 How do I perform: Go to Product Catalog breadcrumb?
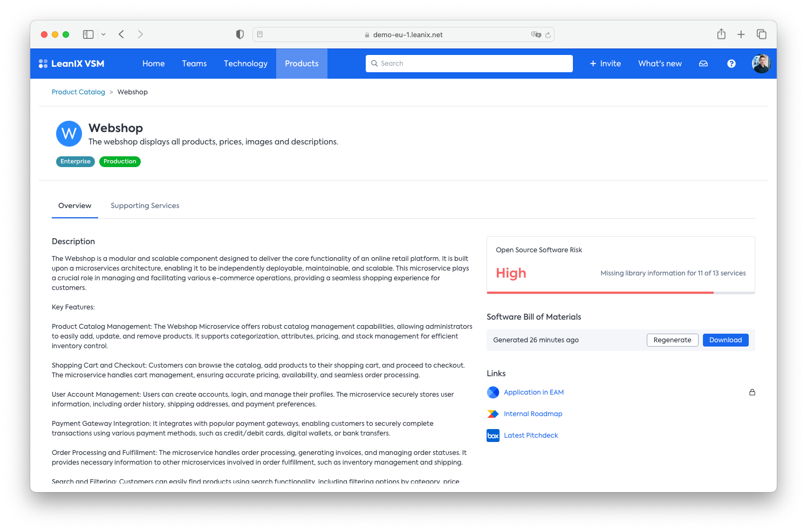pos(78,92)
